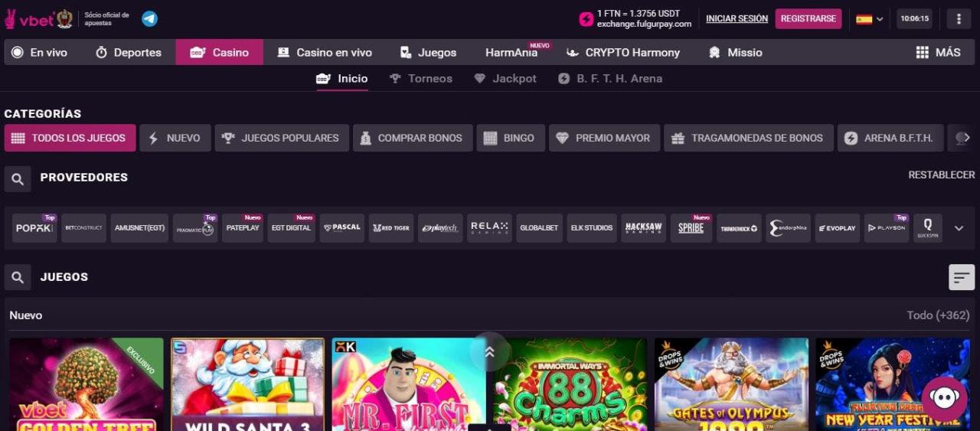Screen dimensions: 980x431
Task: Open the Telegram channel icon
Action: click(149, 19)
